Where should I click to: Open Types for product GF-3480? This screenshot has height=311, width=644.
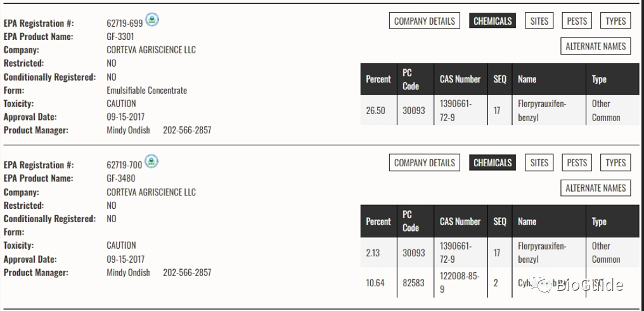(x=615, y=162)
